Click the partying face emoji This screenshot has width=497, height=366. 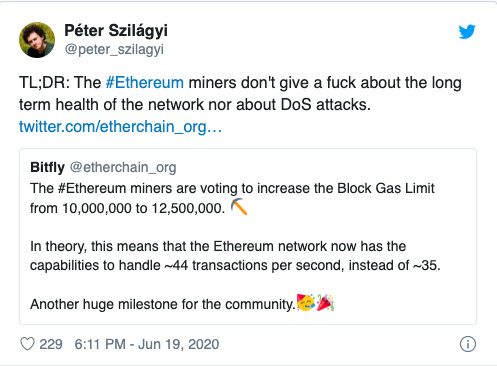pyautogui.click(x=306, y=303)
